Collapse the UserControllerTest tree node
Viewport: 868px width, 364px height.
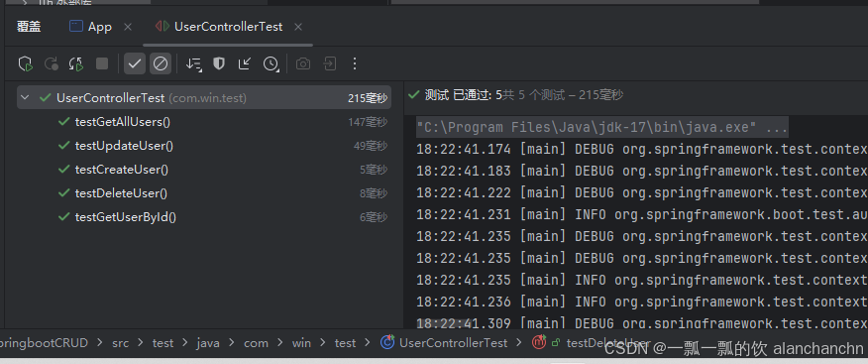(x=25, y=97)
